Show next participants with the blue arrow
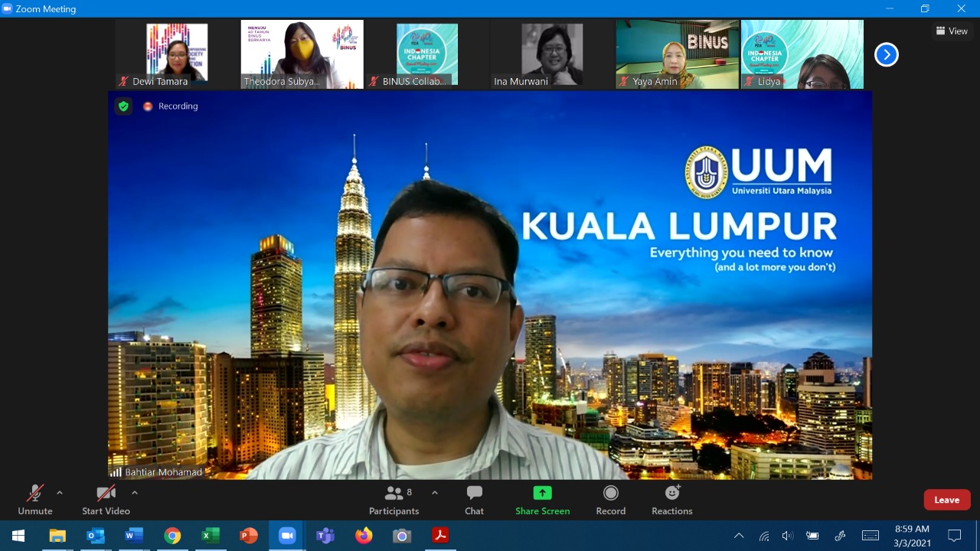The height and width of the screenshot is (551, 980). 886,55
